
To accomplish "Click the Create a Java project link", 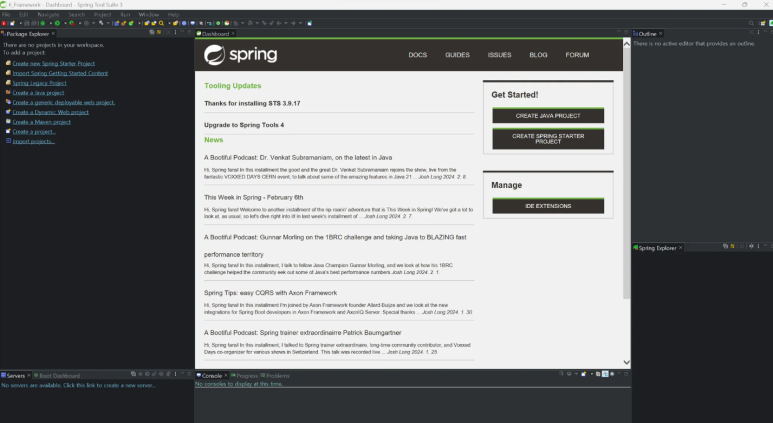I will pos(38,93).
